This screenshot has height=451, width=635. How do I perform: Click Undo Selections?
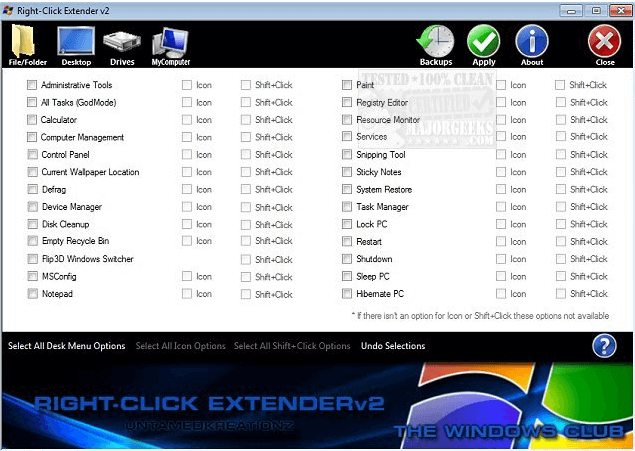[393, 346]
